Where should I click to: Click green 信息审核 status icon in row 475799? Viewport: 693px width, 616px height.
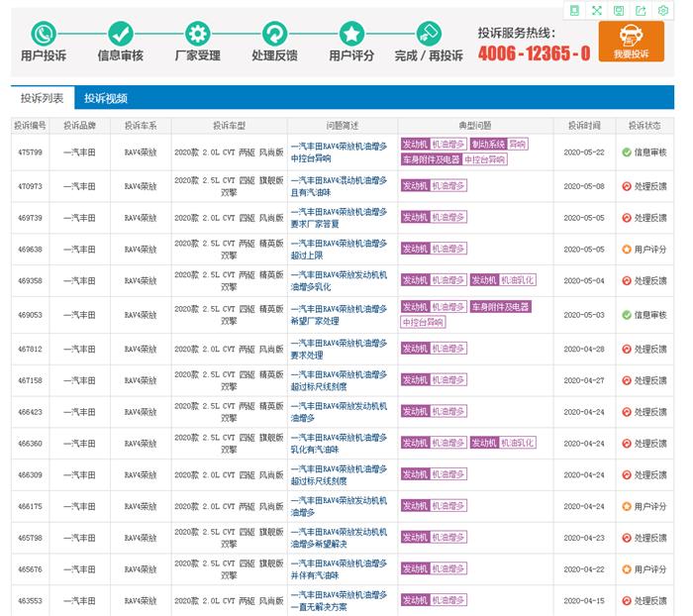[x=627, y=153]
